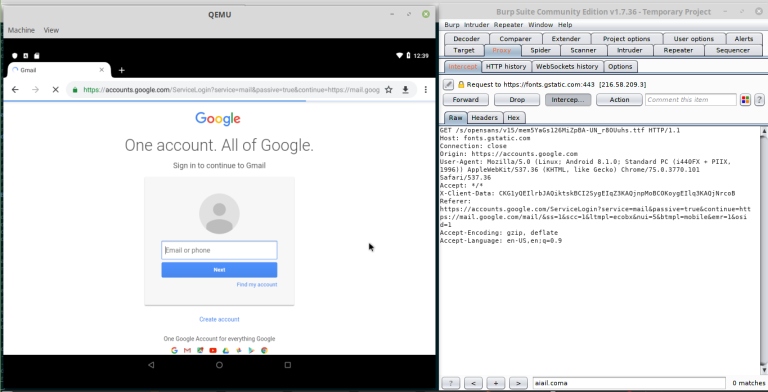Click search previous match button
The height and width of the screenshot is (392, 768).
473,383
